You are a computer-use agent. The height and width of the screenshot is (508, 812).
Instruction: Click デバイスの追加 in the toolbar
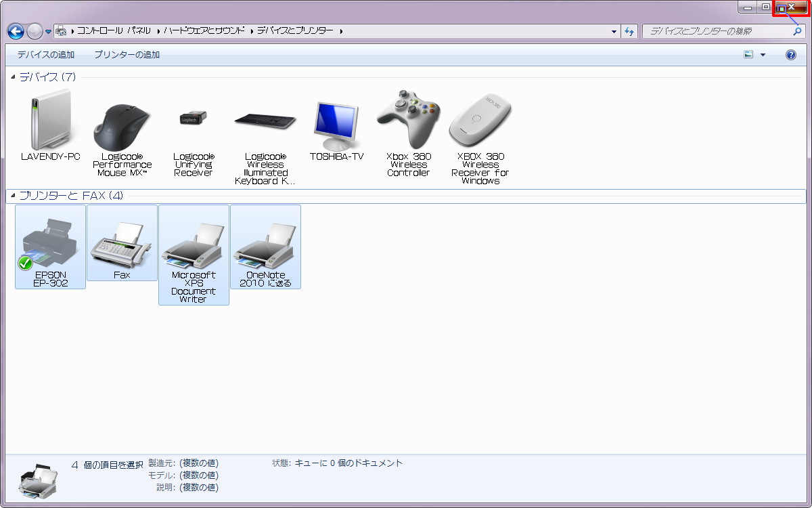point(46,55)
